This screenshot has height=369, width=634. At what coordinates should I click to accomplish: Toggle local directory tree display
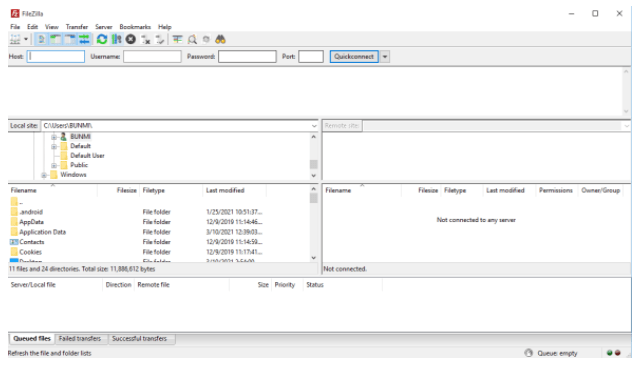coord(55,39)
